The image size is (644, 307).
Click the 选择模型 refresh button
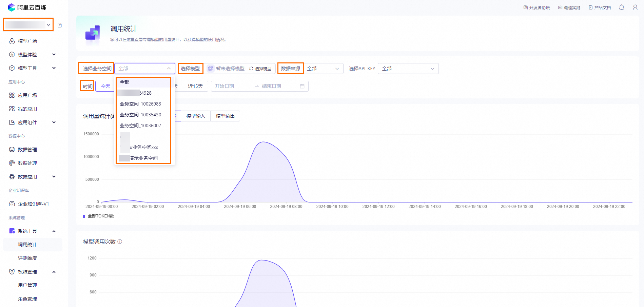point(260,69)
